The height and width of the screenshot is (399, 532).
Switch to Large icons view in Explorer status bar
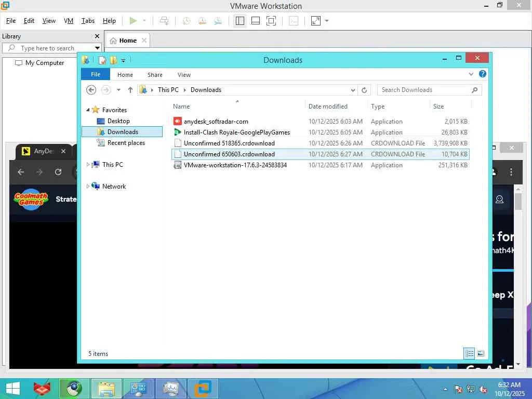click(x=481, y=353)
